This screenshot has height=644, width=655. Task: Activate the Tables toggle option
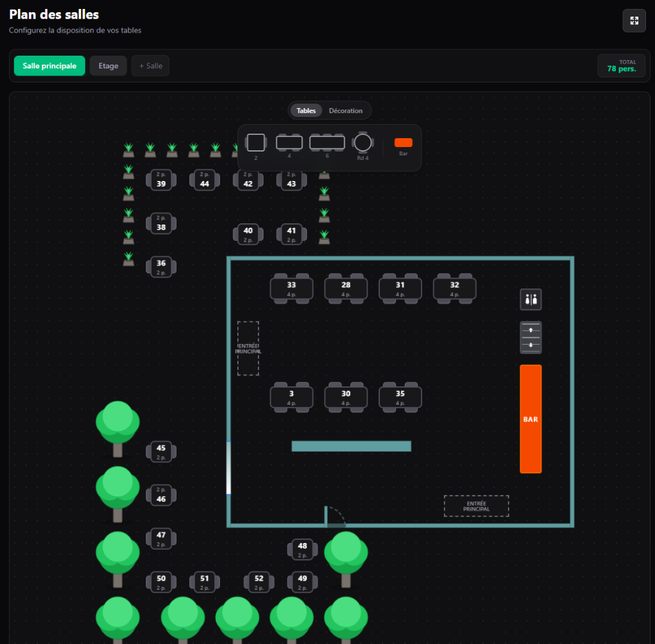pyautogui.click(x=306, y=111)
